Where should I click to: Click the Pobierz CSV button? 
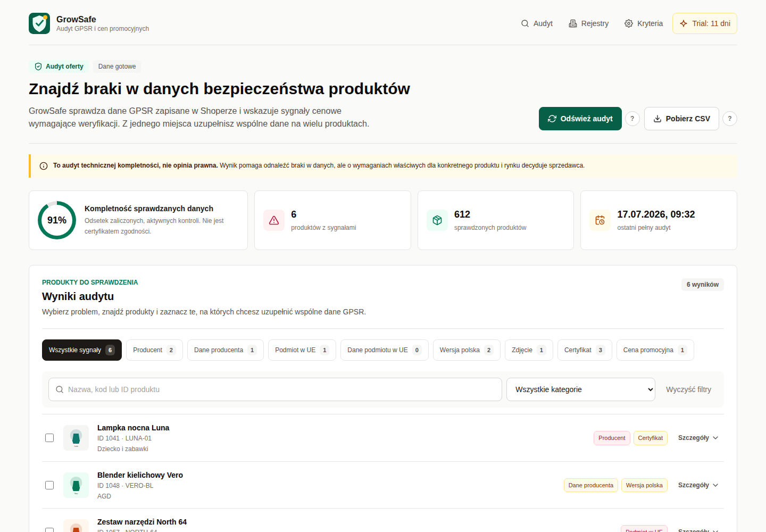(x=681, y=119)
